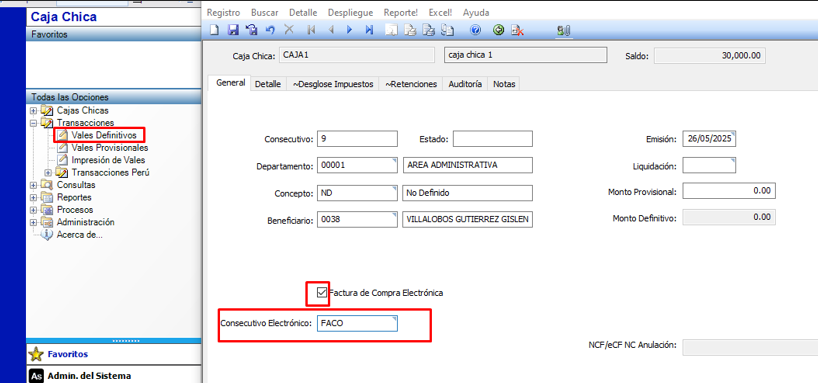Open the Ayuda menu

pos(476,13)
